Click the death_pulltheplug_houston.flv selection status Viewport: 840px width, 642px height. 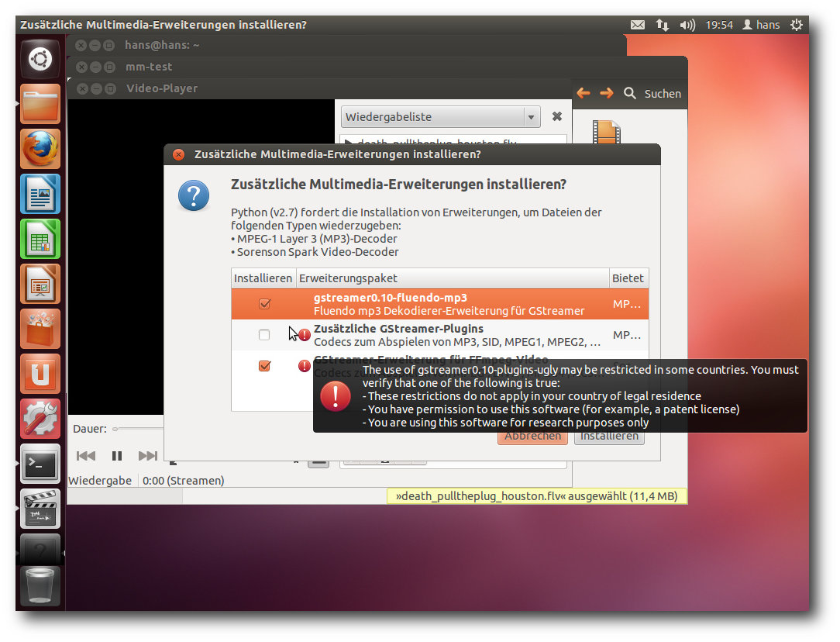(x=537, y=496)
